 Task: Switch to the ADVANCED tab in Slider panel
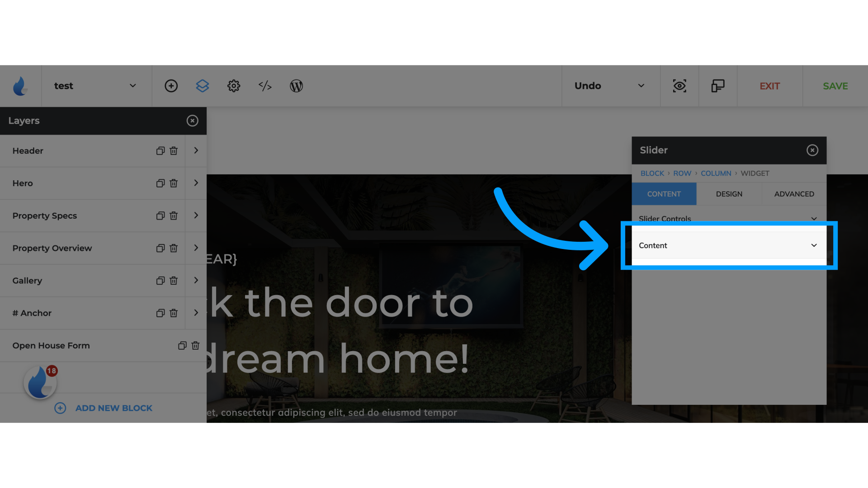(x=794, y=194)
